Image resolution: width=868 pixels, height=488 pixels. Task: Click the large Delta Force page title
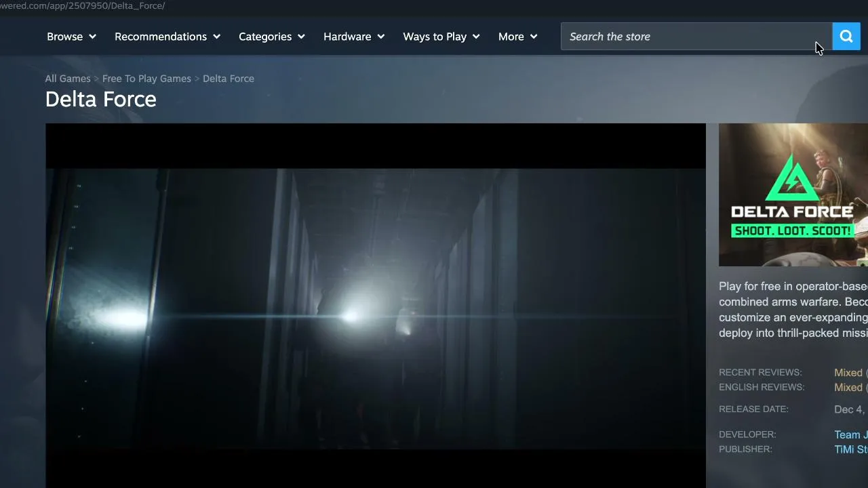coord(101,100)
